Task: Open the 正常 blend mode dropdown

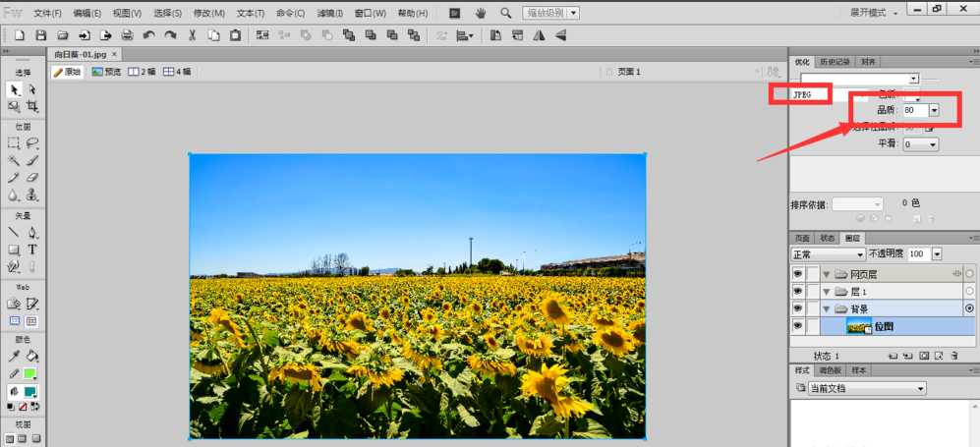Action: coord(828,253)
